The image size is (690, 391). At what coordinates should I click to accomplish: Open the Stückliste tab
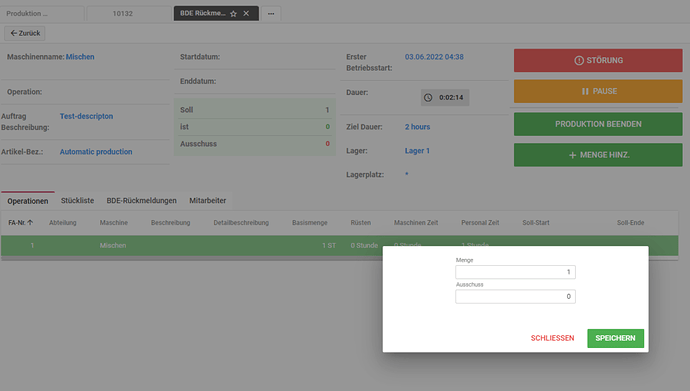click(77, 201)
